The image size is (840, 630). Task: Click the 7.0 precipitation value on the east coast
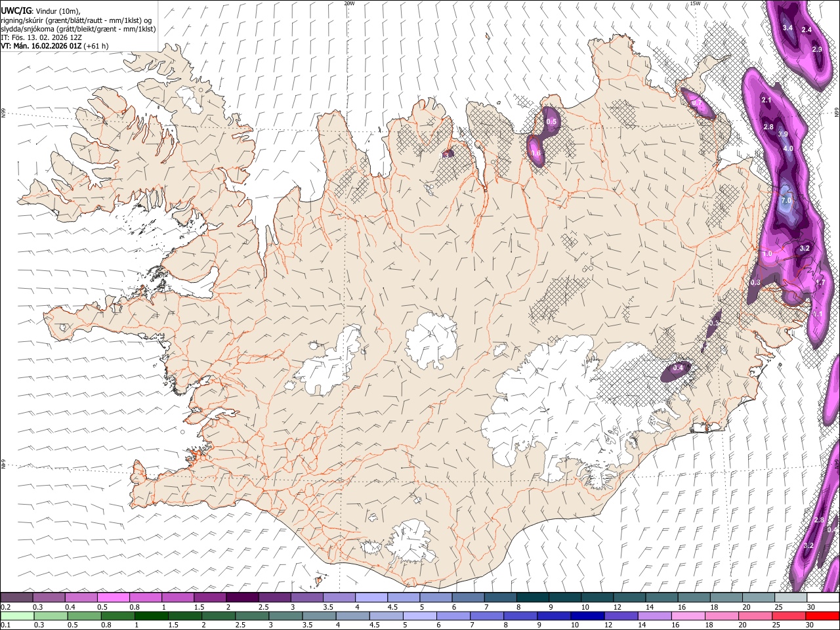pyautogui.click(x=787, y=199)
